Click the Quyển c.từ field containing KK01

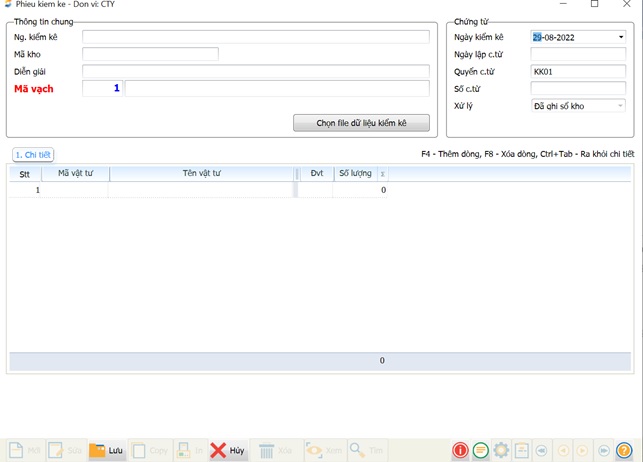click(577, 72)
